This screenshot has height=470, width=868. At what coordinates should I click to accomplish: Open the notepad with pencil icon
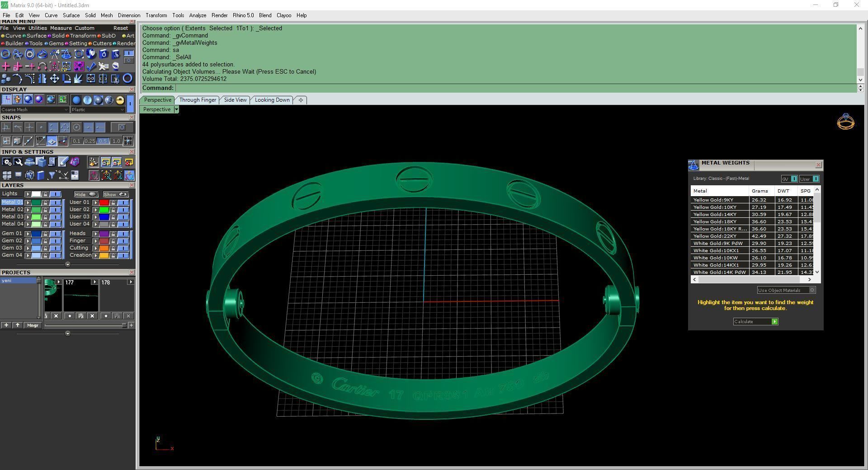coord(63,161)
